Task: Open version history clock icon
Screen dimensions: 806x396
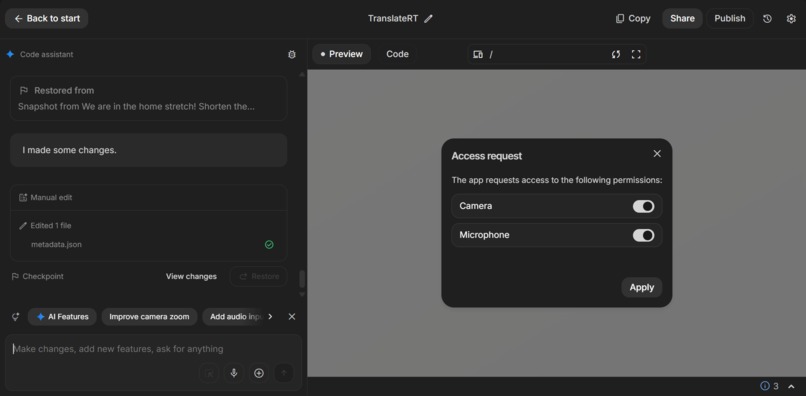Action: point(767,19)
